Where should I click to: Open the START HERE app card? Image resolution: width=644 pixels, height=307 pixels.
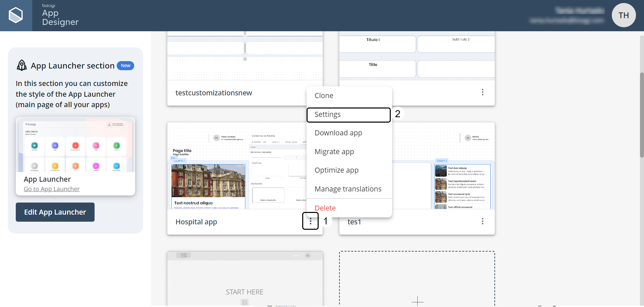[x=245, y=279]
